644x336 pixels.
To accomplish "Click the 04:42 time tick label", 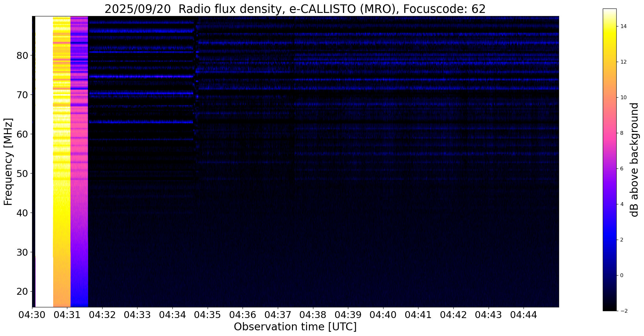I will pyautogui.click(x=453, y=315).
